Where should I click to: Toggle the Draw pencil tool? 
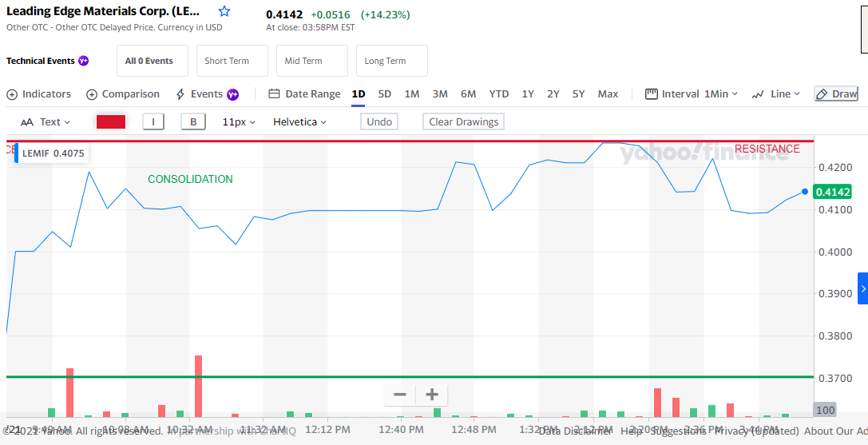tap(836, 93)
